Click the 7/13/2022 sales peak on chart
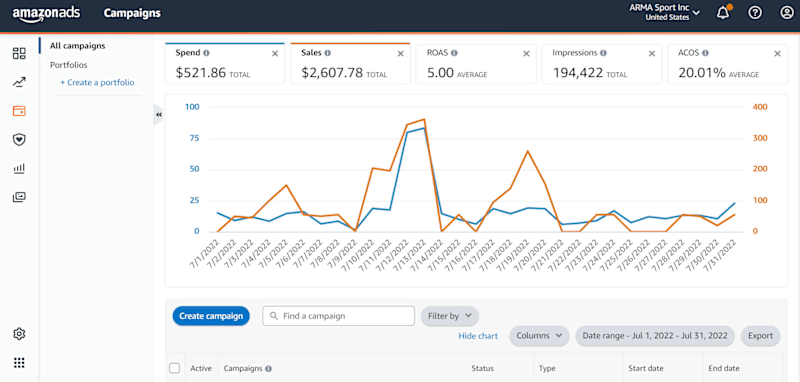Screen dimensions: 800x382 pos(423,119)
